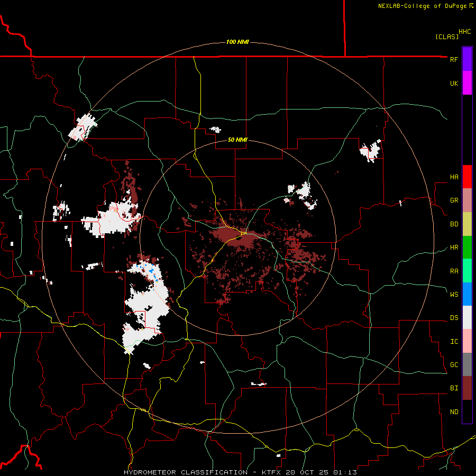Click the HA legend label
This screenshot has width=476, height=476.
pyautogui.click(x=454, y=177)
